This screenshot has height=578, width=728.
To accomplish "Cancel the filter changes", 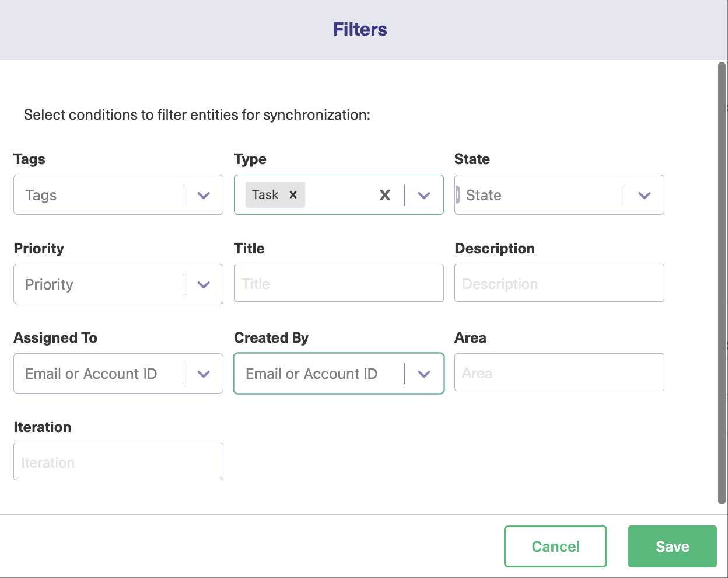I will [555, 546].
